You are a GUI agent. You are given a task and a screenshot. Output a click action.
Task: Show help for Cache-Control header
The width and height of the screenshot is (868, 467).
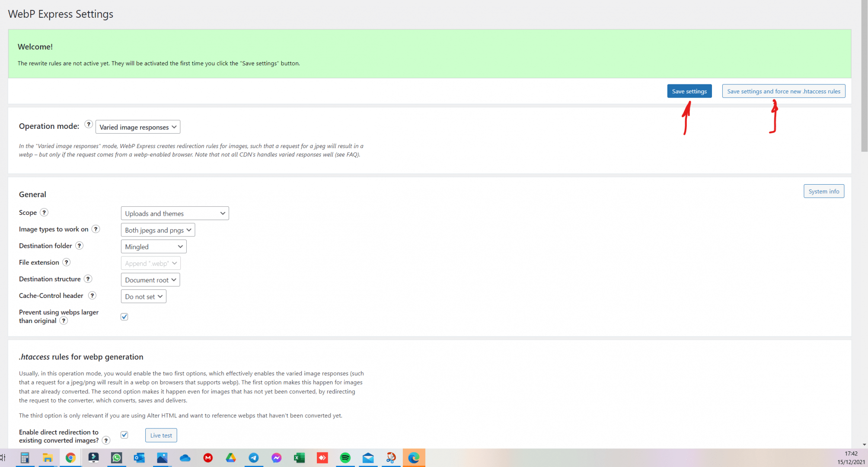click(92, 295)
